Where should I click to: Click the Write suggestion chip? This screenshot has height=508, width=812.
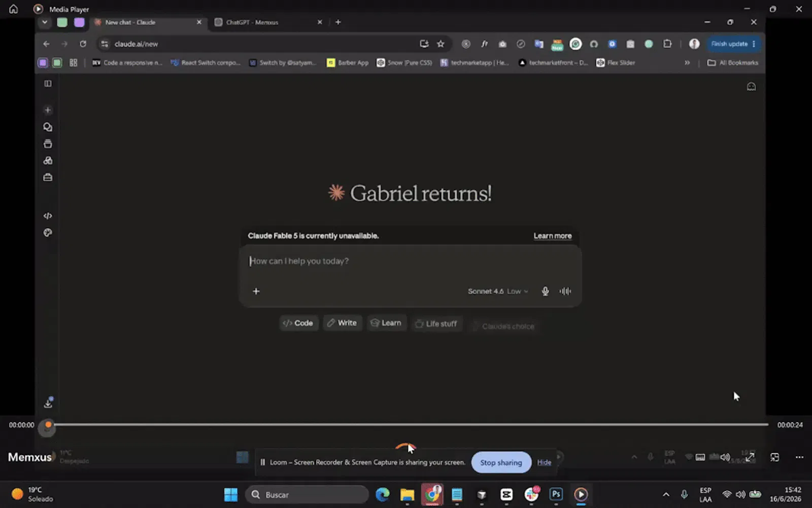click(x=343, y=323)
